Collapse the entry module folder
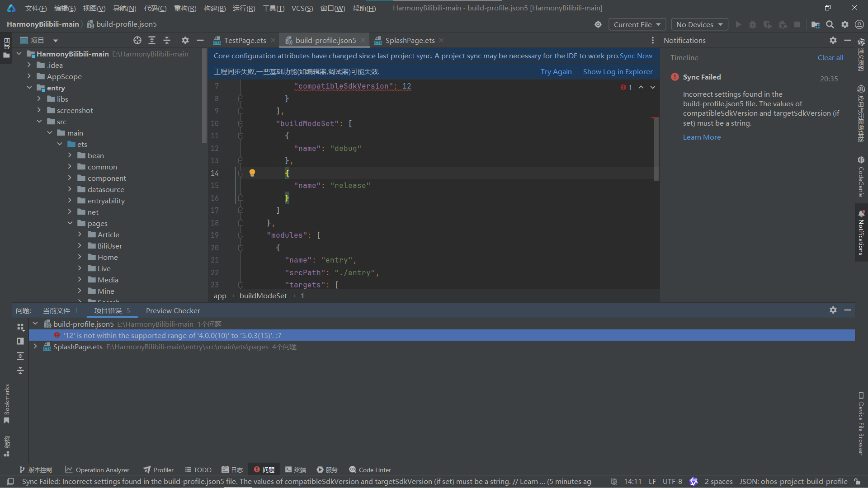This screenshot has height=488, width=868. tap(29, 88)
